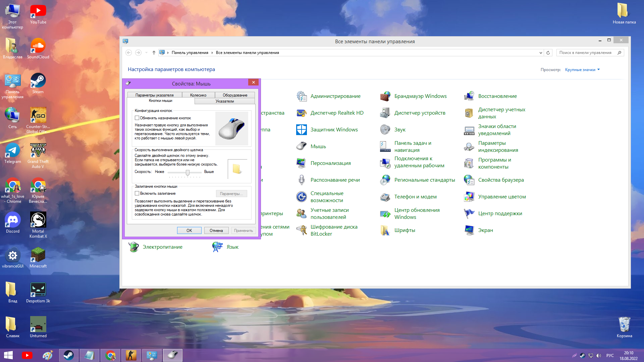Open Шрифты fonts icon
Viewport: 644px width, 362px height.
(385, 230)
